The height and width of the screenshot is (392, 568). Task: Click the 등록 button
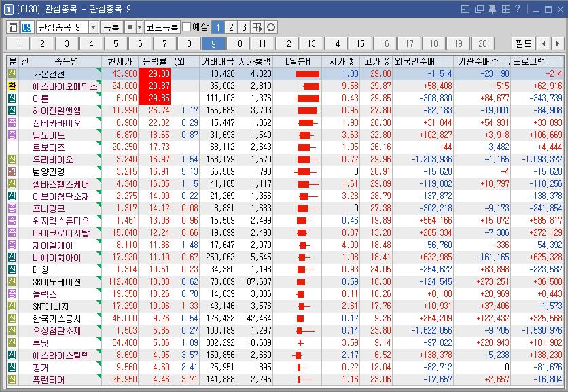click(x=111, y=27)
